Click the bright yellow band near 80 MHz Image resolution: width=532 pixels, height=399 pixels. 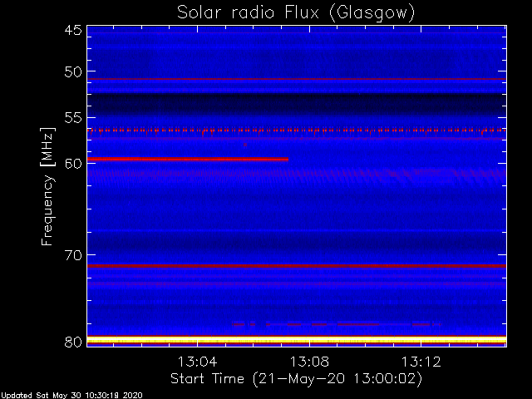(297, 341)
